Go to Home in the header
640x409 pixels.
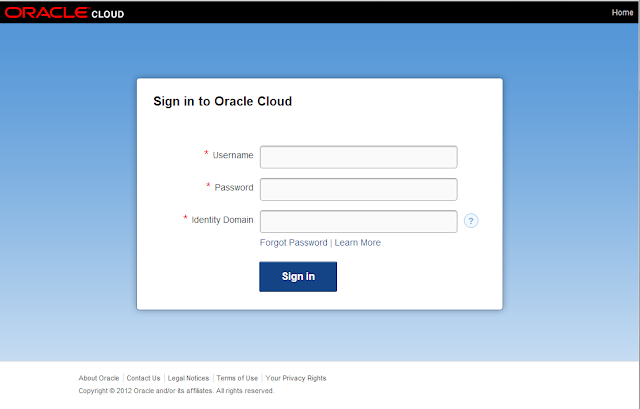click(622, 13)
